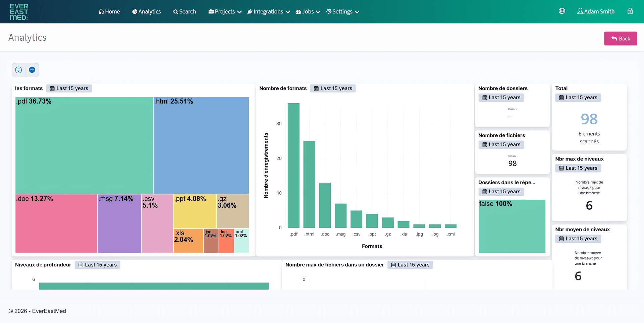Expand the Projects dropdown menu
Viewport: 644px width, 323px height.
tap(225, 12)
